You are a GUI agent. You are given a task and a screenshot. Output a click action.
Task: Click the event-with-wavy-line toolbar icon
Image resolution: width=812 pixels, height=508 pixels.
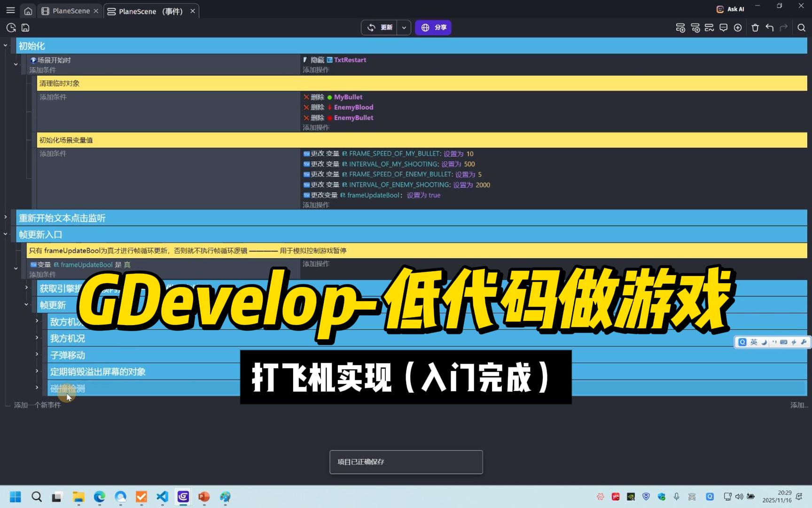710,28
